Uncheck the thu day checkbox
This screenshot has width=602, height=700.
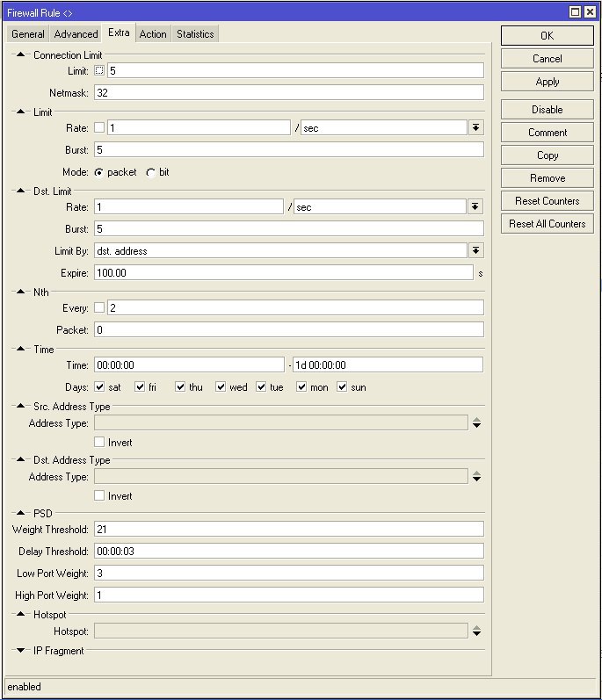click(x=180, y=387)
